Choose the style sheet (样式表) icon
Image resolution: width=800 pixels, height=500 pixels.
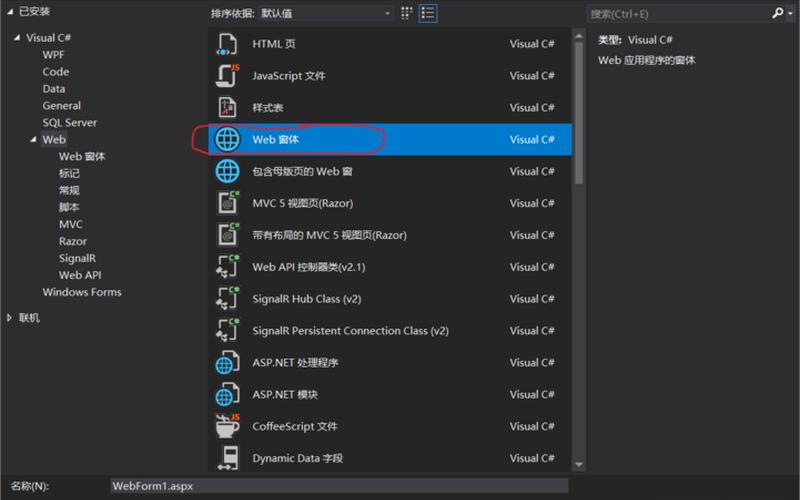[227, 108]
